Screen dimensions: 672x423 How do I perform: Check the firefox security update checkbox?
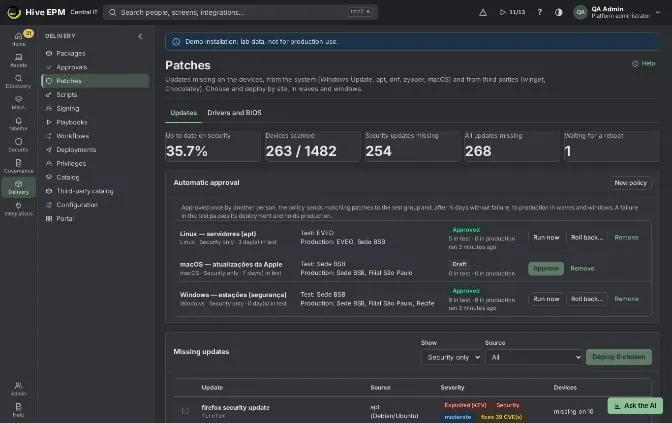tap(185, 411)
